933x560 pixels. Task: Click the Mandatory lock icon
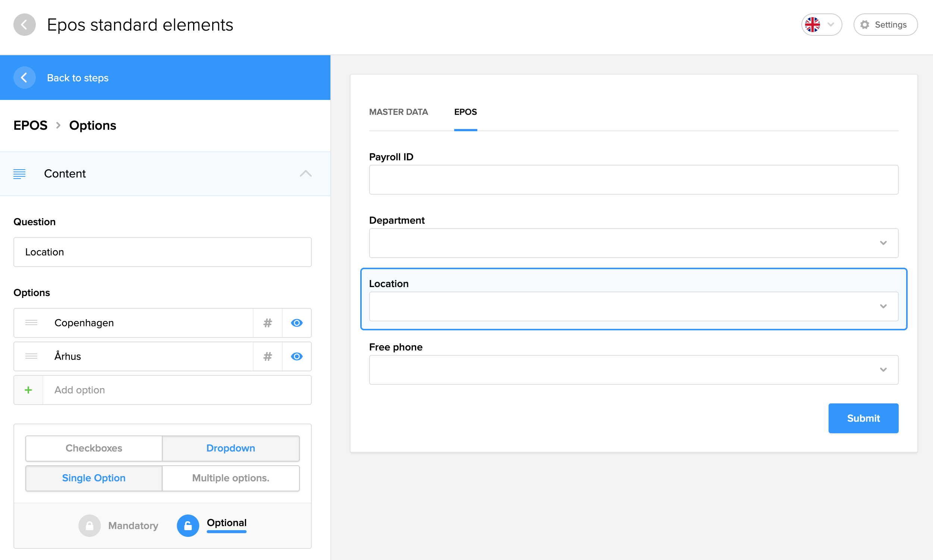coord(89,526)
